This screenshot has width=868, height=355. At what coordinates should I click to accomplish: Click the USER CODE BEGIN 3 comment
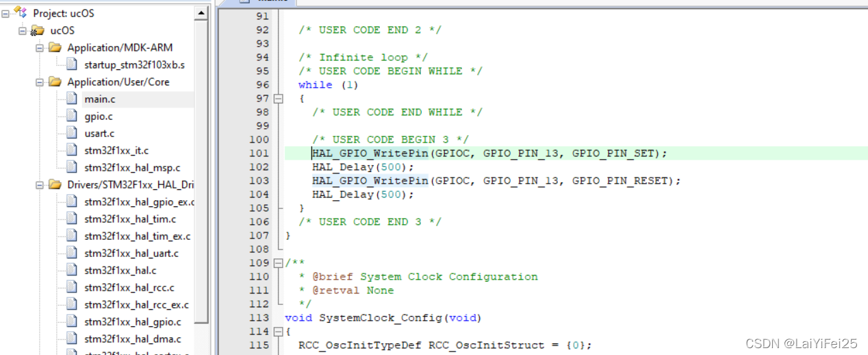(x=391, y=140)
